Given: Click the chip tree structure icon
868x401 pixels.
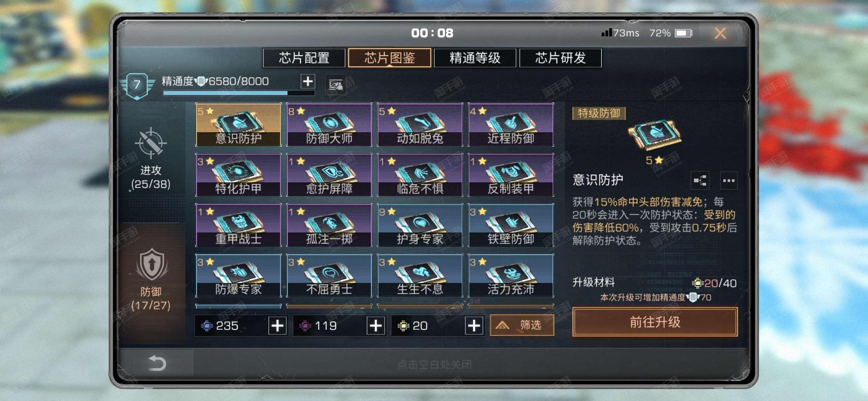Looking at the screenshot, I should [700, 181].
